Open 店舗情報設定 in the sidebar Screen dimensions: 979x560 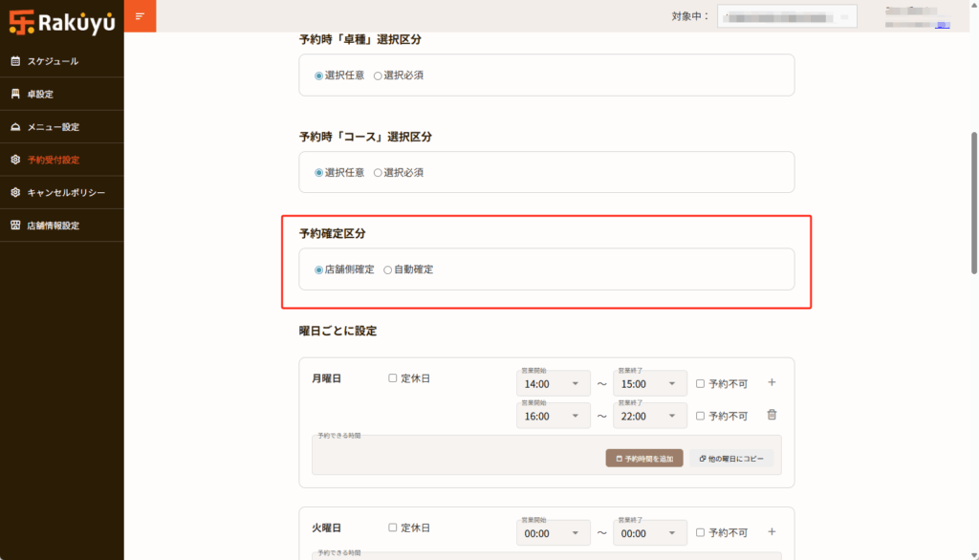pyautogui.click(x=53, y=226)
